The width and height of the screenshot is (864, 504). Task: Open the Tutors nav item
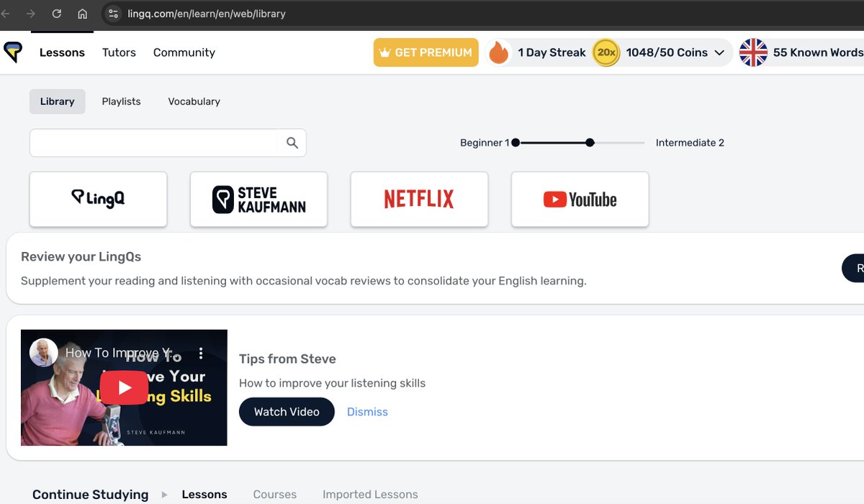click(x=119, y=53)
